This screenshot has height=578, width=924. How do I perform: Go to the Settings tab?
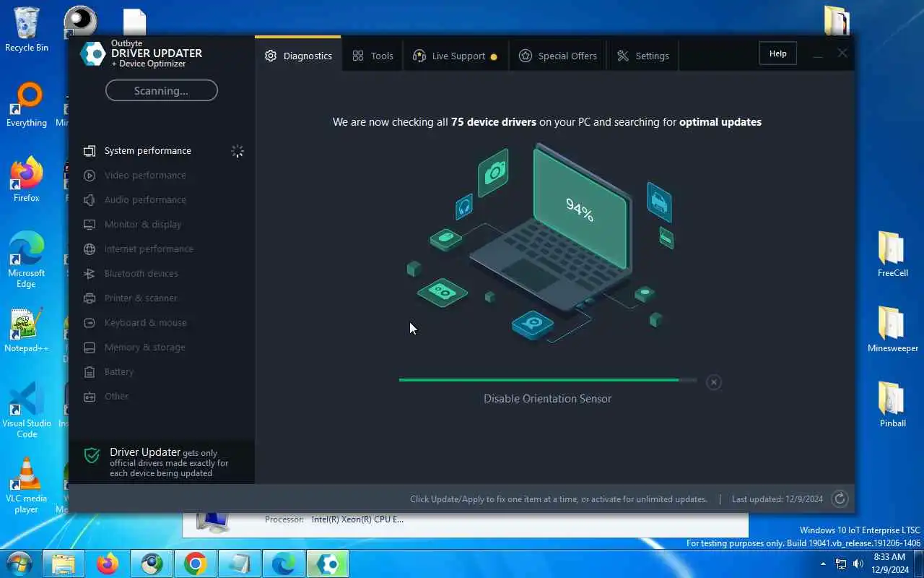click(x=642, y=56)
